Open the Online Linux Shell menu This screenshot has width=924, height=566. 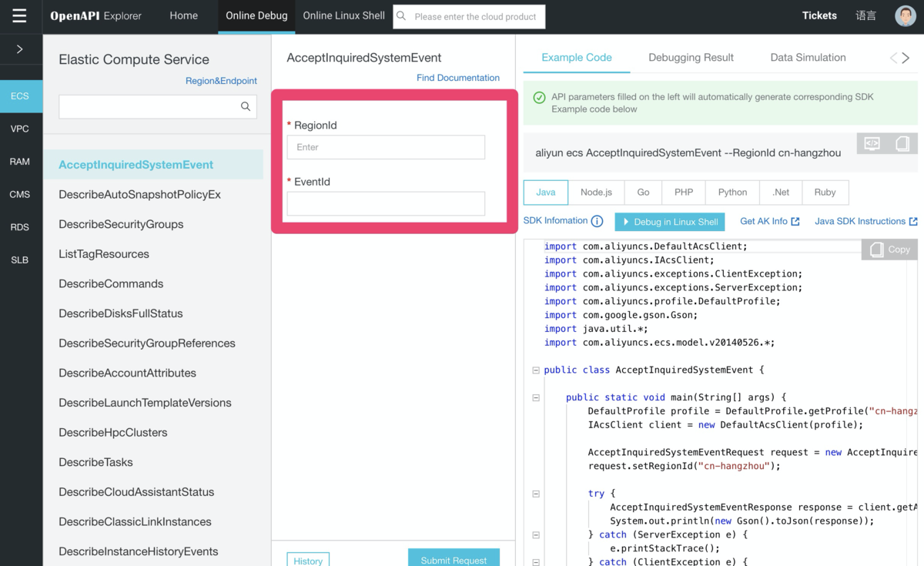[343, 16]
